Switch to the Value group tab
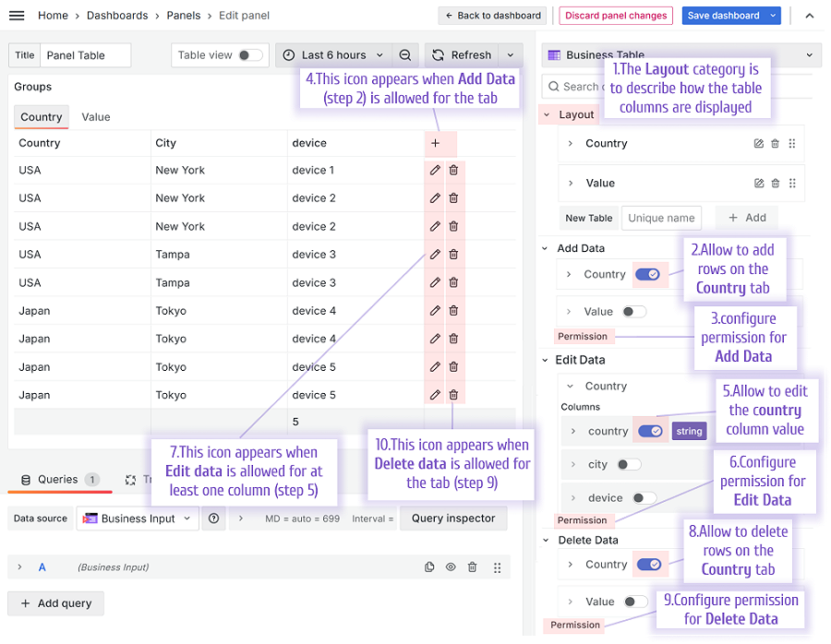 (x=96, y=117)
